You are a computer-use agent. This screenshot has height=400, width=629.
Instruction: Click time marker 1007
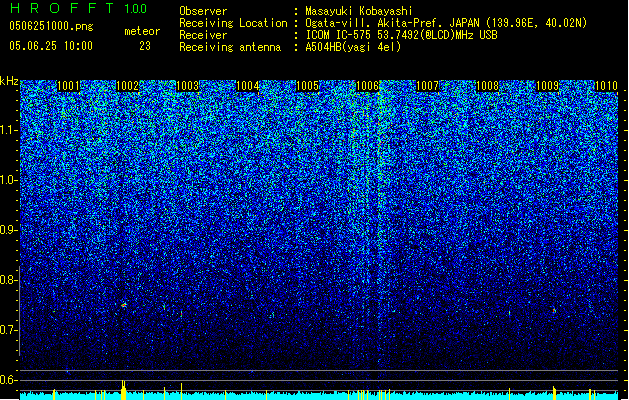(427, 86)
